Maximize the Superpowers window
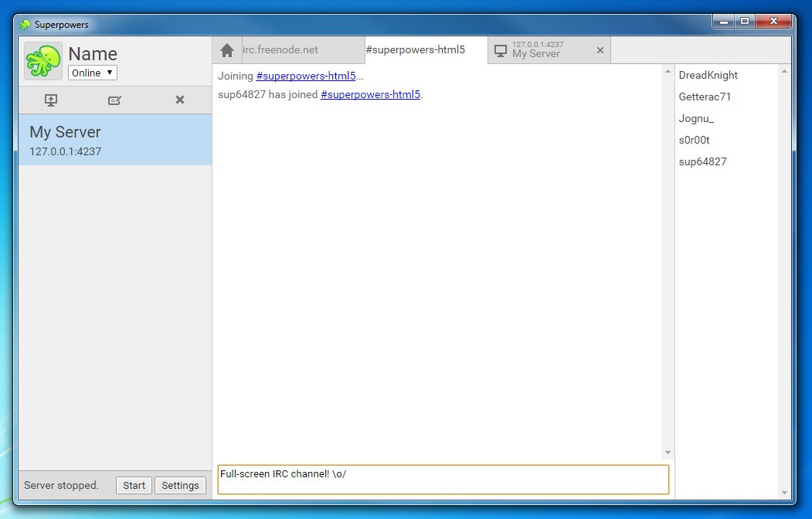Image resolution: width=812 pixels, height=519 pixels. [745, 21]
